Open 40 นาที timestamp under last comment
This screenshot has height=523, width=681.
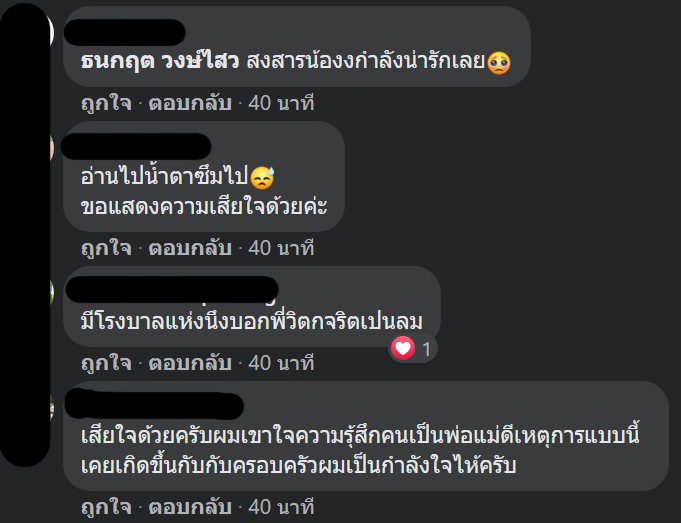coord(281,507)
